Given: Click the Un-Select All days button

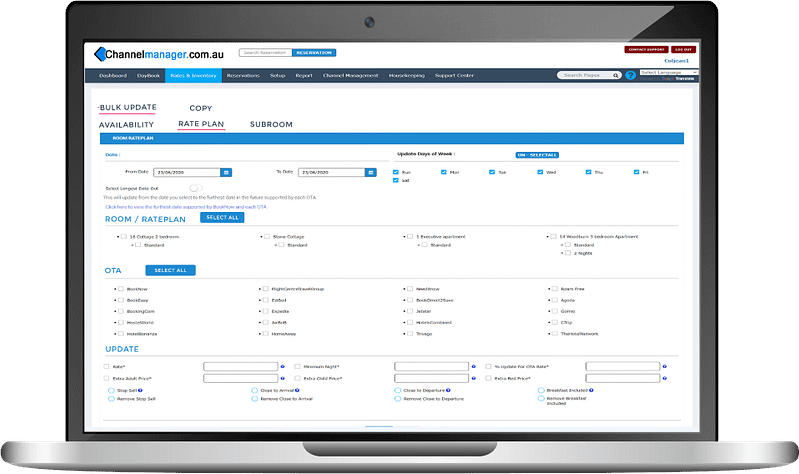Looking at the screenshot, I should coord(537,155).
